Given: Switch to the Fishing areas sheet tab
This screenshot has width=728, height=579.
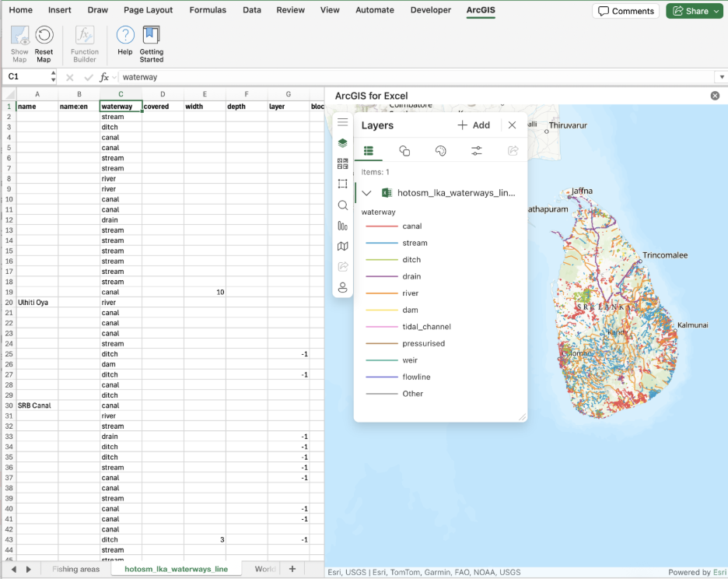Looking at the screenshot, I should pyautogui.click(x=76, y=569).
